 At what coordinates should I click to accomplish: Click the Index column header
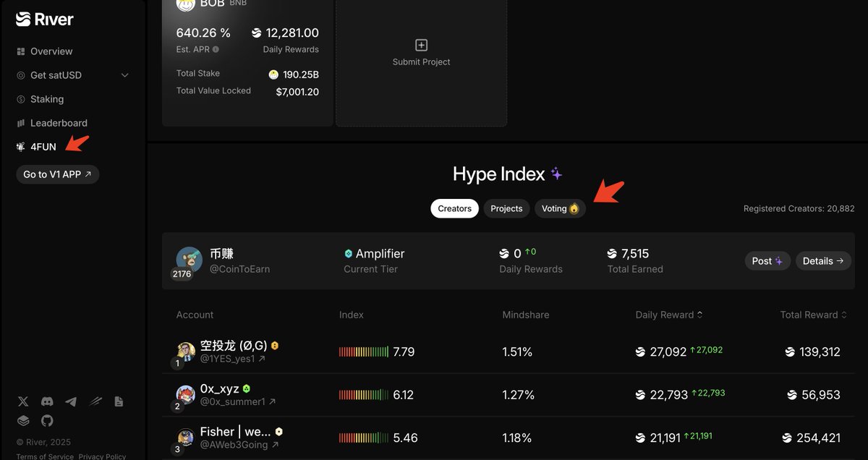(352, 315)
